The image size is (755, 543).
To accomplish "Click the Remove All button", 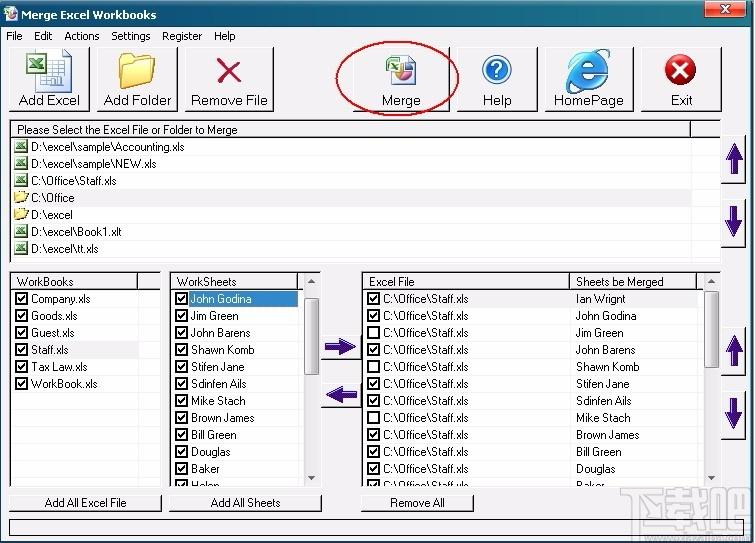I will pyautogui.click(x=417, y=503).
